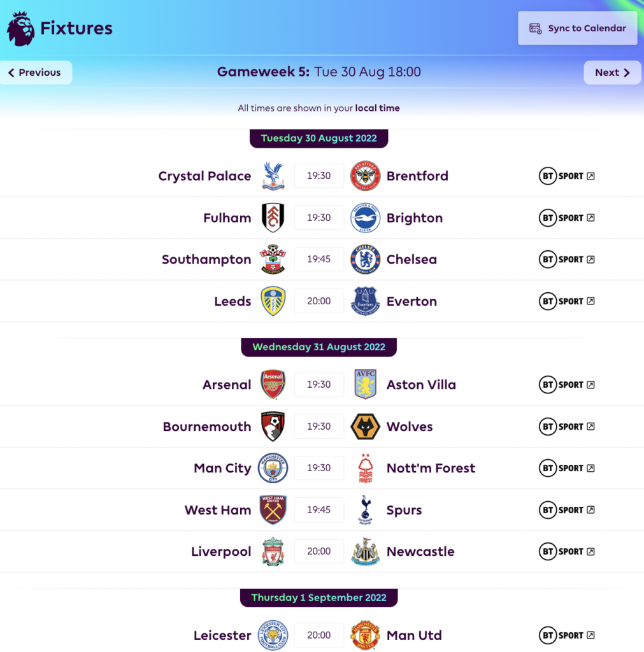This screenshot has width=644, height=652.
Task: Go to the Previous gameweek
Action: [x=35, y=72]
